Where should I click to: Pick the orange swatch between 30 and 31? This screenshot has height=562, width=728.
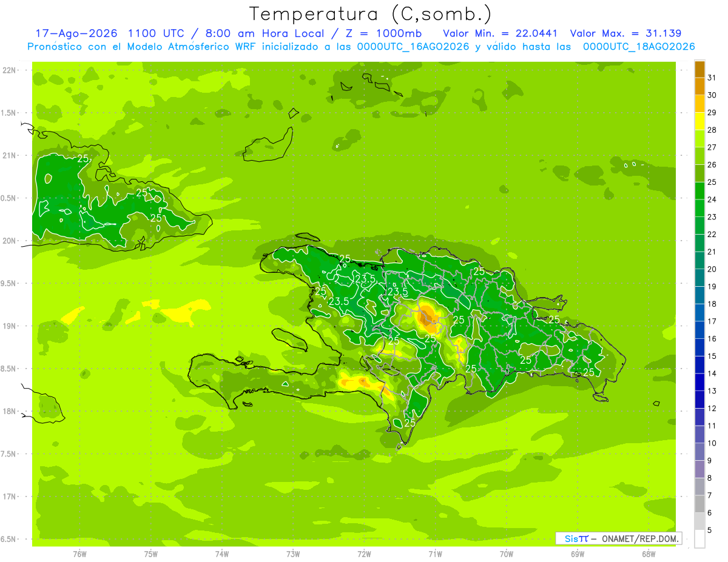click(699, 86)
